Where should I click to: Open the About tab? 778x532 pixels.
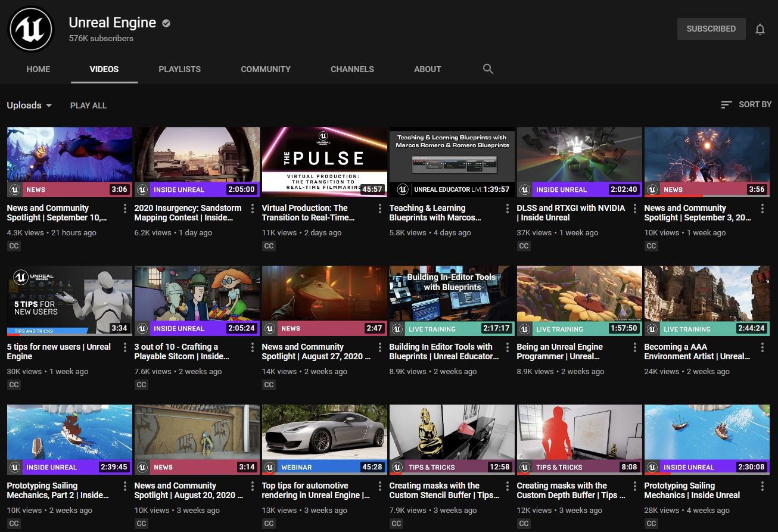pyautogui.click(x=427, y=69)
